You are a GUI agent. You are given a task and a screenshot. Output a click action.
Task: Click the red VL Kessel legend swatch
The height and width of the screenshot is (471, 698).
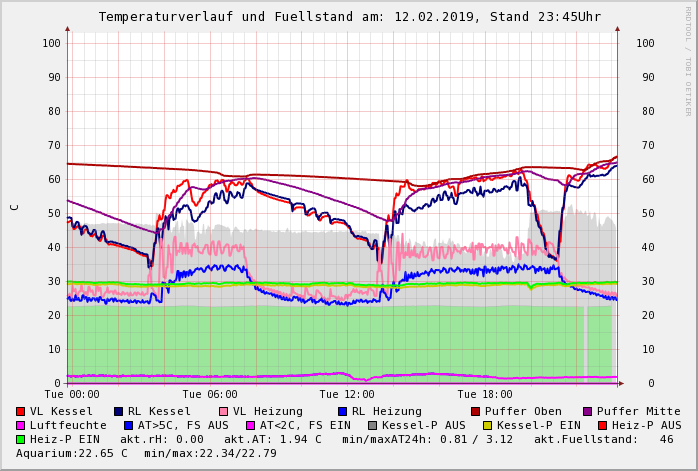coord(21,411)
